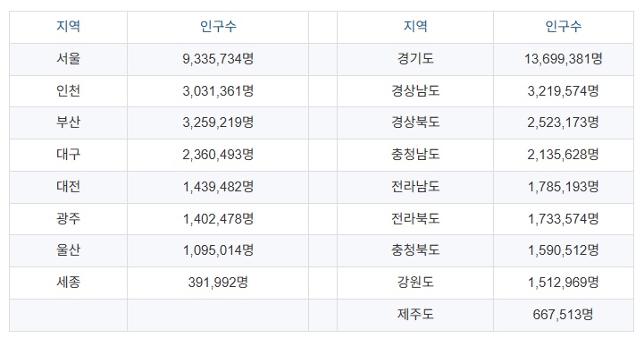This screenshot has width=644, height=338.
Task: Click the 울산 region cell
Action: coord(68,251)
